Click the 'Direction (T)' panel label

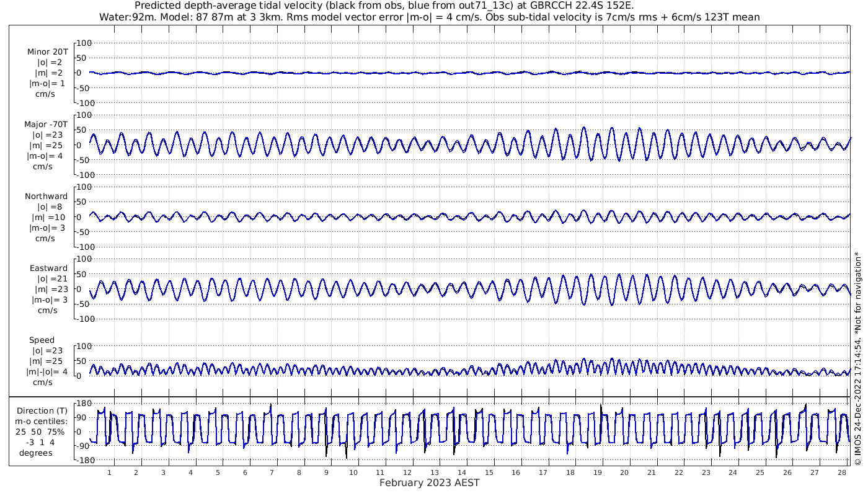pos(42,411)
